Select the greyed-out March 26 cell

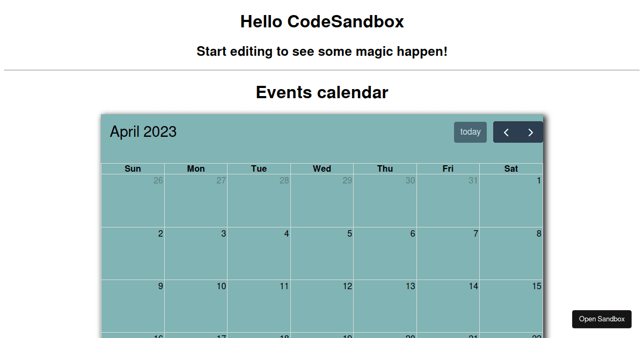tap(133, 199)
